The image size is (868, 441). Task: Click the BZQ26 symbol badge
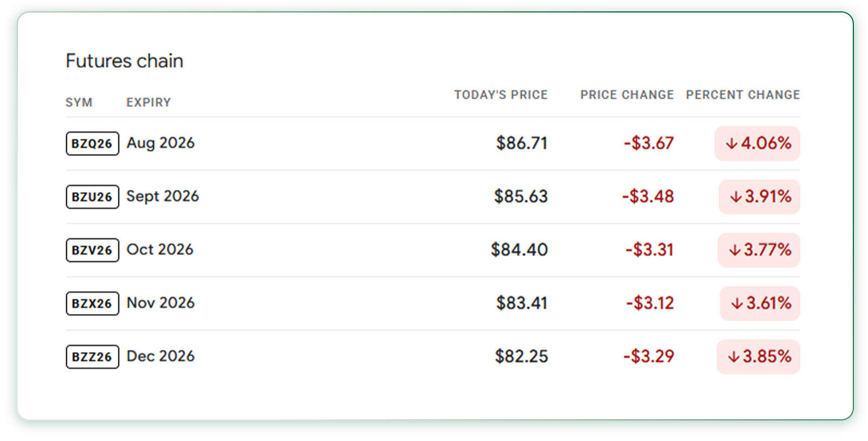(92, 144)
